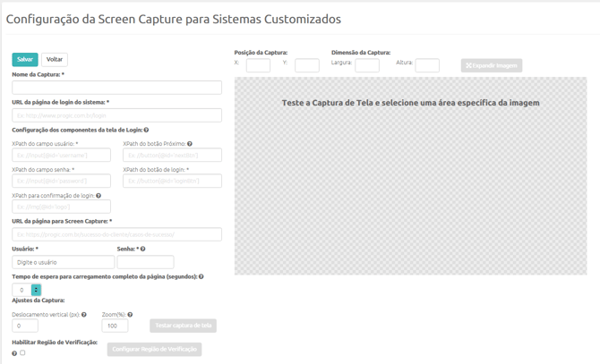Click Configurar Região de Verificação button

(x=154, y=349)
